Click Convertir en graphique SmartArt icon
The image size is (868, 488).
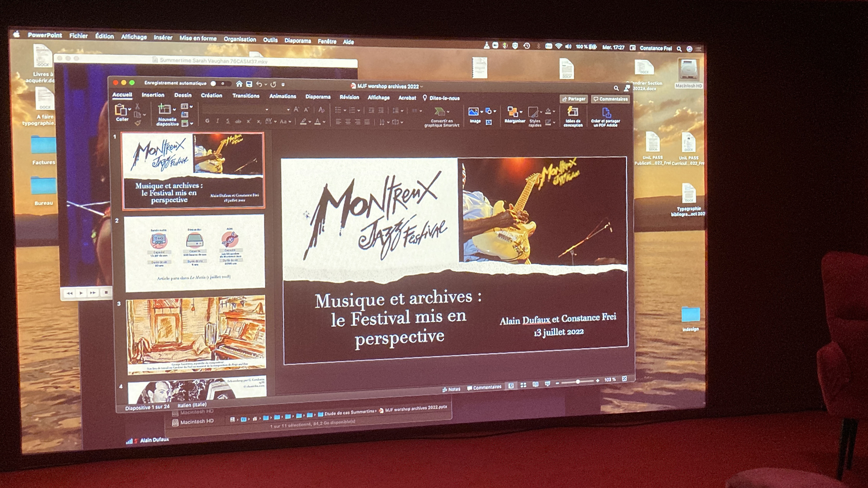tap(439, 112)
